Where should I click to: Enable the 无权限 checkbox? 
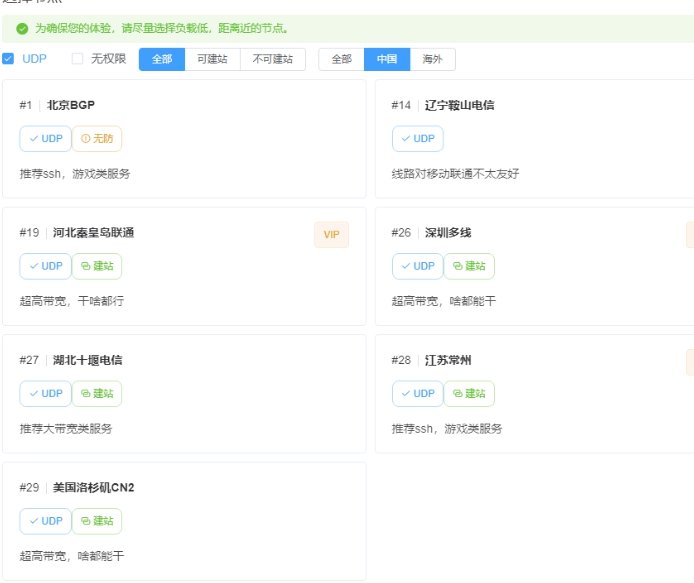[78, 59]
